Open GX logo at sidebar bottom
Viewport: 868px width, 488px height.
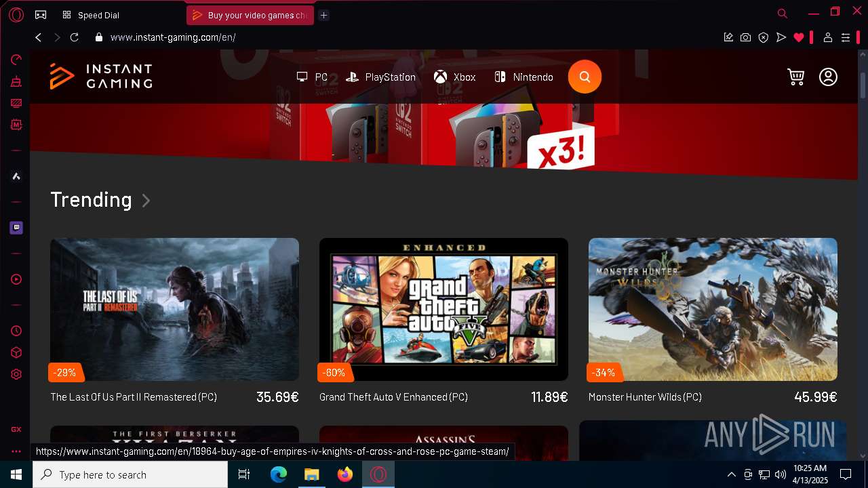click(16, 429)
